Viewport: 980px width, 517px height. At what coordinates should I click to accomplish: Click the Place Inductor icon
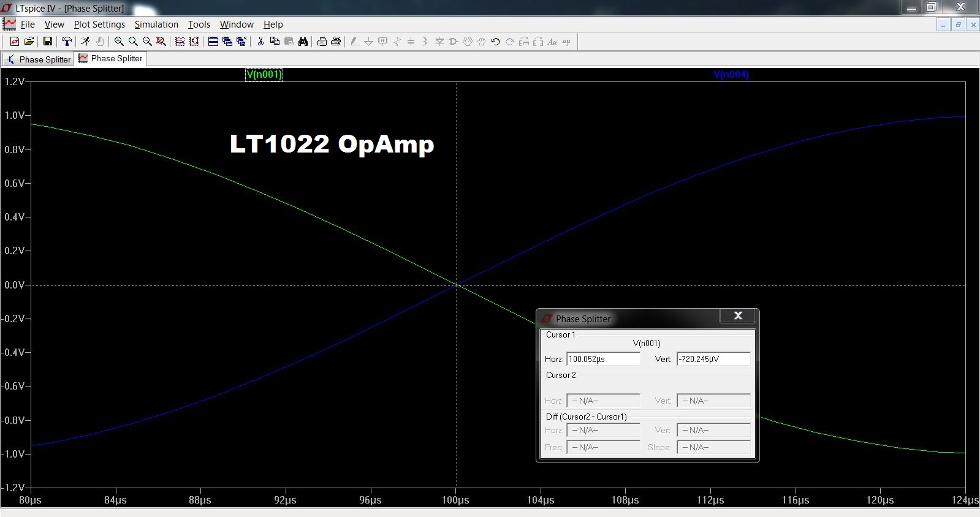pyautogui.click(x=425, y=42)
